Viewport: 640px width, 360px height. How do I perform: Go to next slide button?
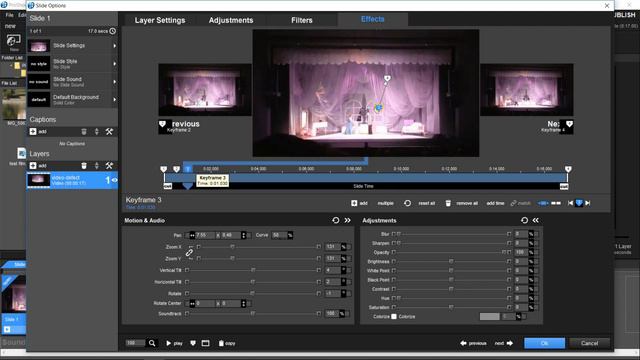[504, 343]
